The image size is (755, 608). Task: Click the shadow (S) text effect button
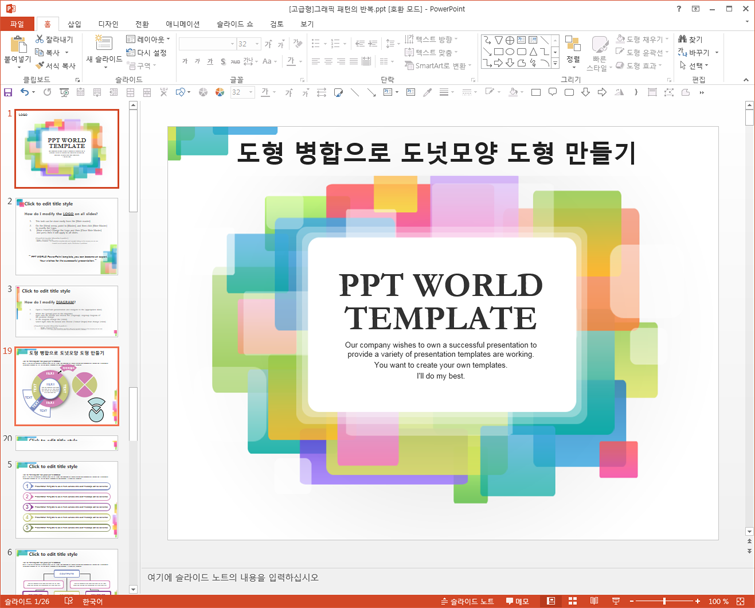(x=223, y=62)
